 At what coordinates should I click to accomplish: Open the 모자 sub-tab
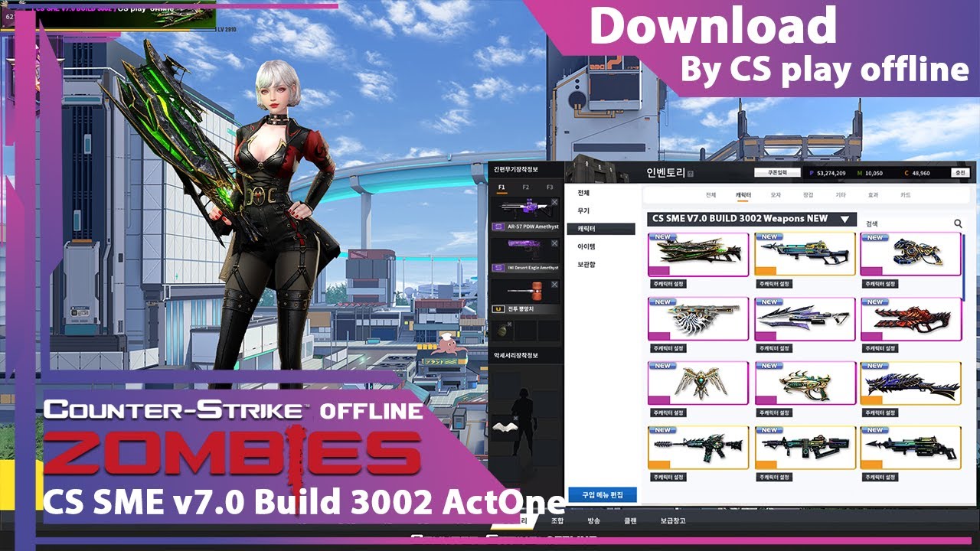point(776,195)
